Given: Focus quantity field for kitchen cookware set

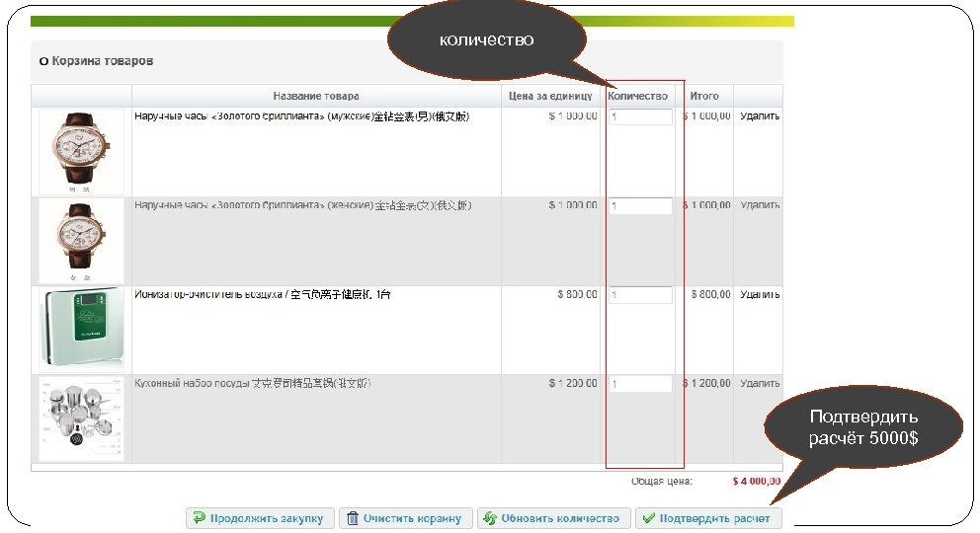Looking at the screenshot, I should (x=640, y=384).
